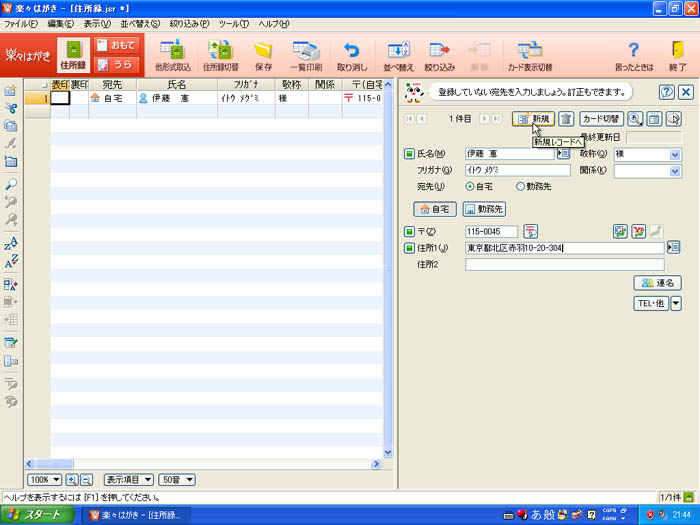Click the list's vertical scrollbar down arrow

[388, 452]
